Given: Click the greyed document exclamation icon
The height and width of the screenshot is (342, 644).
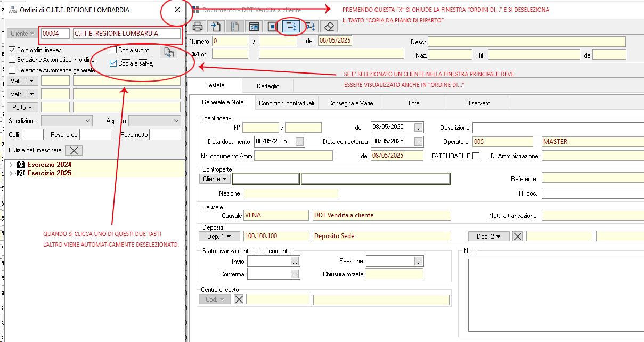Looking at the screenshot, I should (x=234, y=26).
